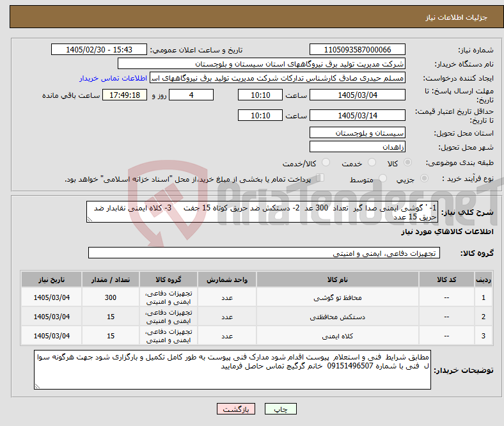The height and width of the screenshot is (426, 504).
Task: Click the ردیف column header
Action: (484, 280)
